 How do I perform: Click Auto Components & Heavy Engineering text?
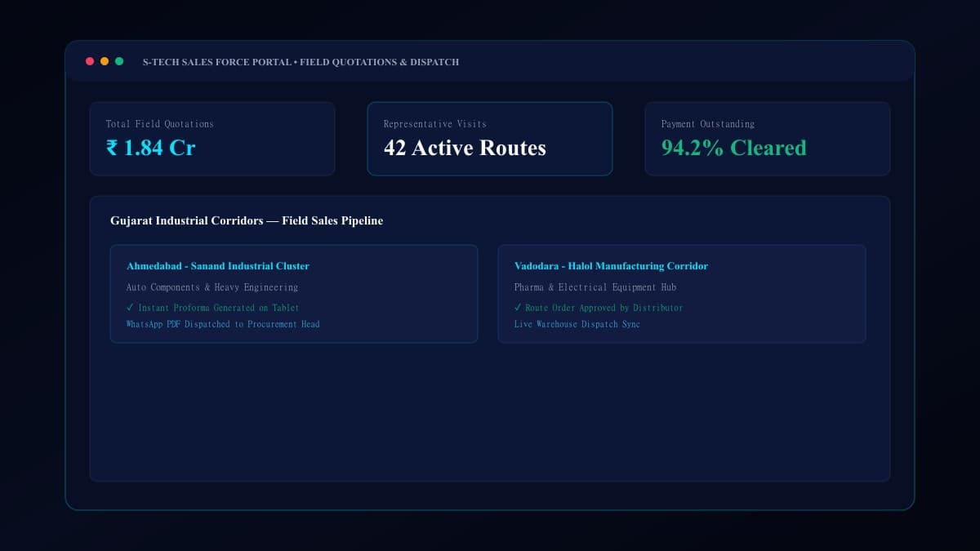coord(212,287)
